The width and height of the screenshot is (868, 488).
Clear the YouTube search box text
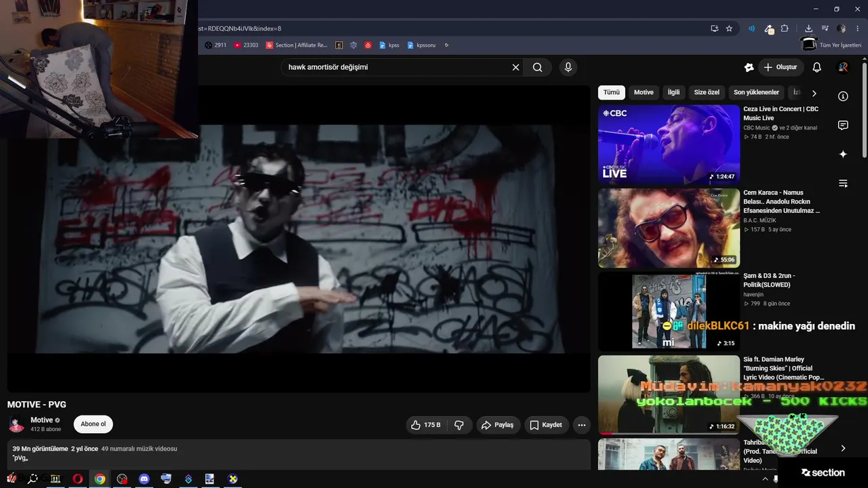pos(515,67)
